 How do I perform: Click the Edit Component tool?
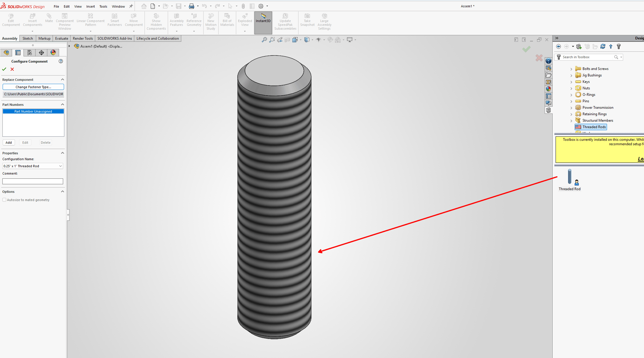[11, 20]
